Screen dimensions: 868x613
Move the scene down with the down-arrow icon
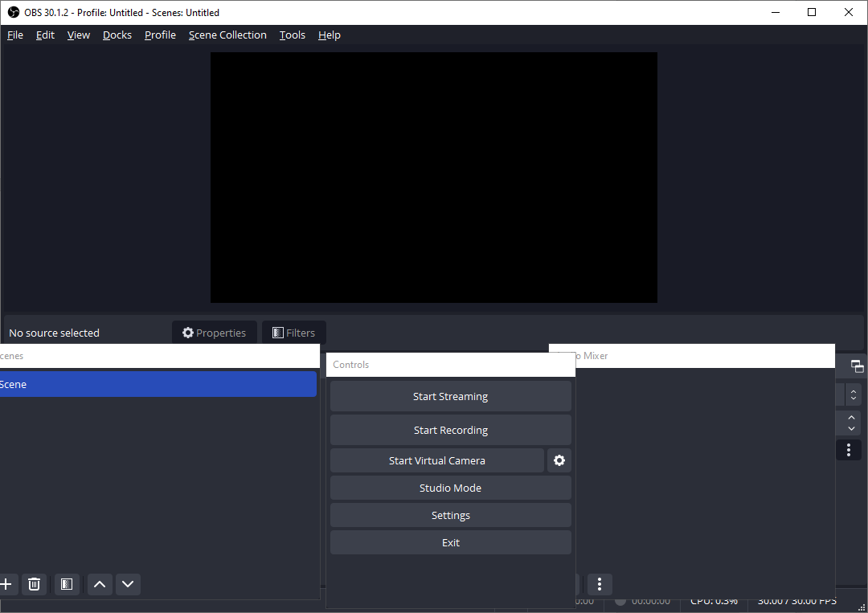click(x=128, y=584)
